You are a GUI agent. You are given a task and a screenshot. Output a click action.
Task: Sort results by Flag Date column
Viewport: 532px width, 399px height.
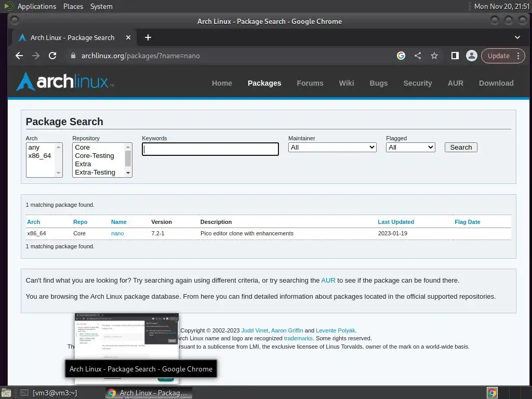pos(467,222)
